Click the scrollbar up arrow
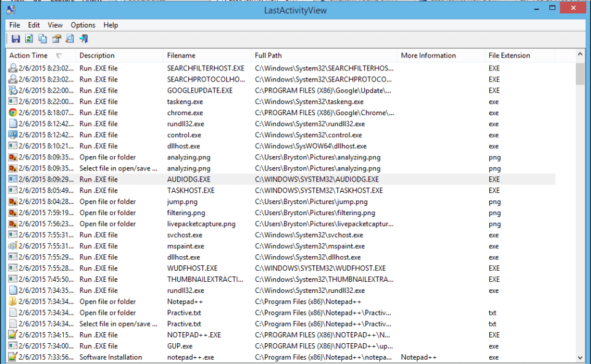 click(x=580, y=55)
